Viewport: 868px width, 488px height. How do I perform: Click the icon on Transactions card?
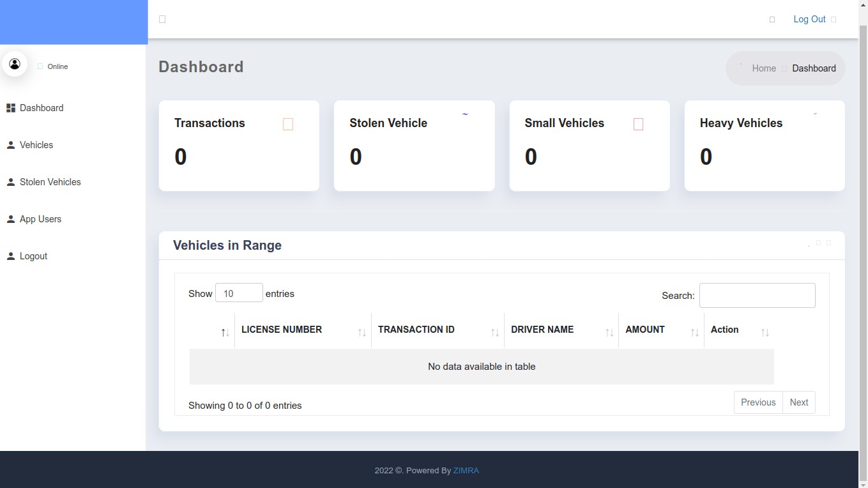pyautogui.click(x=287, y=124)
